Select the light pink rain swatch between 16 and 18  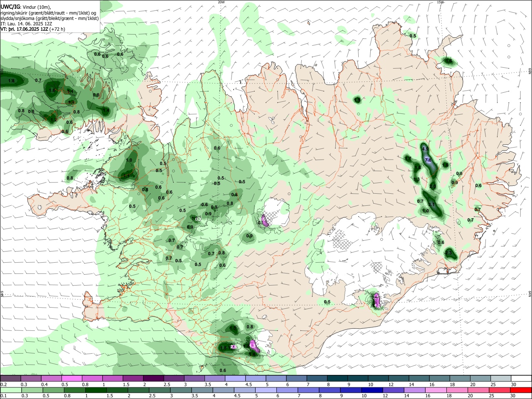pos(435,390)
